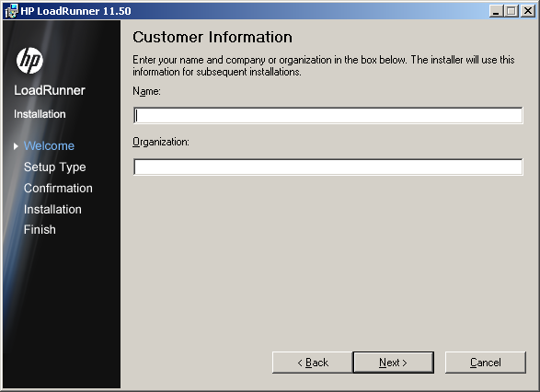Click the arrow marker beside Welcome
The width and height of the screenshot is (540, 392).
click(16, 146)
